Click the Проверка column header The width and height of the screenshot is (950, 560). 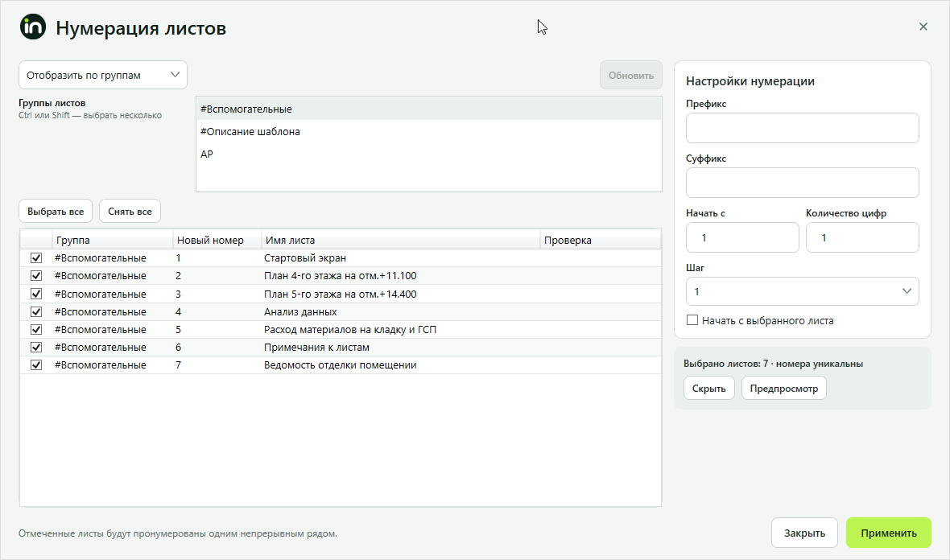tap(600, 240)
